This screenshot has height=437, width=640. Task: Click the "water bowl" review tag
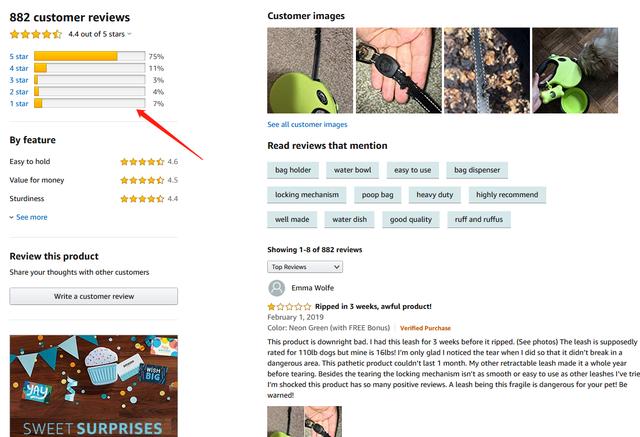[352, 170]
